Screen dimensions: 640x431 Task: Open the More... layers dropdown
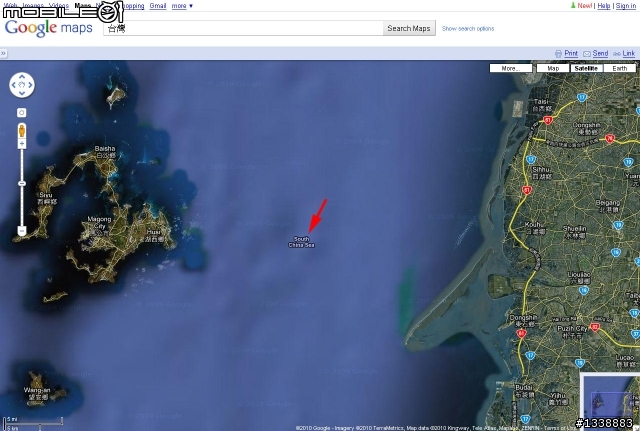[511, 68]
